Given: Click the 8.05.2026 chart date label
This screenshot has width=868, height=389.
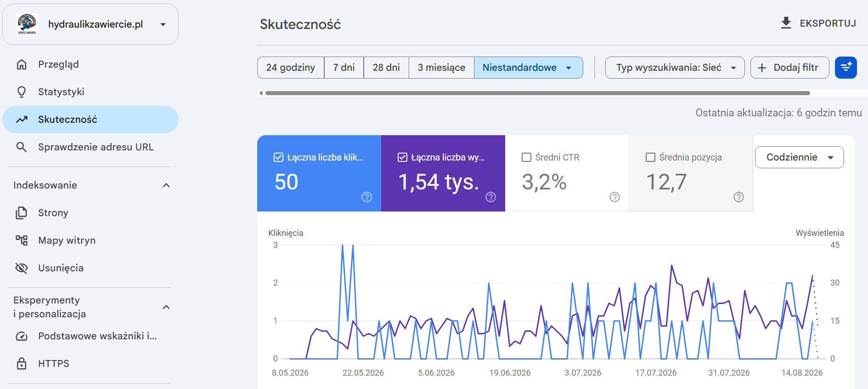Looking at the screenshot, I should [x=290, y=373].
